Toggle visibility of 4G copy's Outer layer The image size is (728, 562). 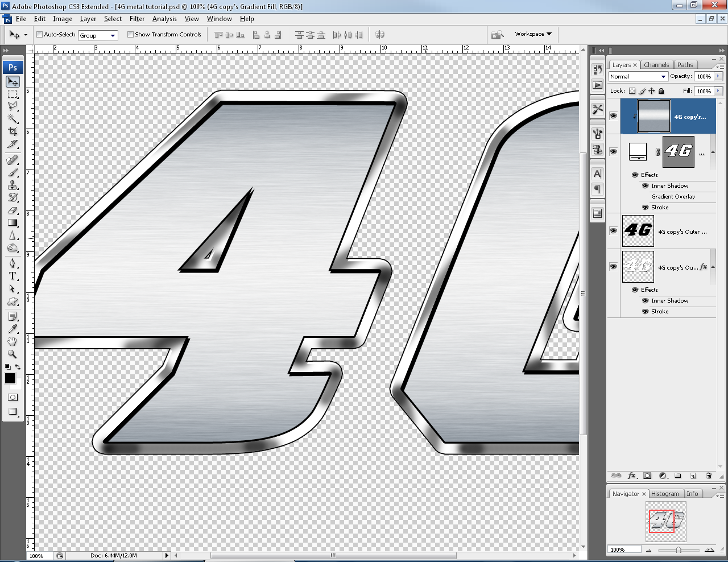pos(613,231)
